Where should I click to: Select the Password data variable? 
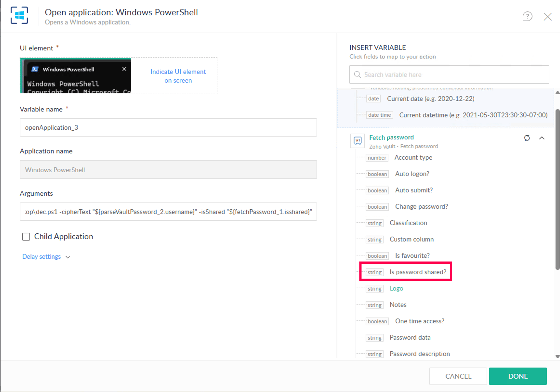410,337
